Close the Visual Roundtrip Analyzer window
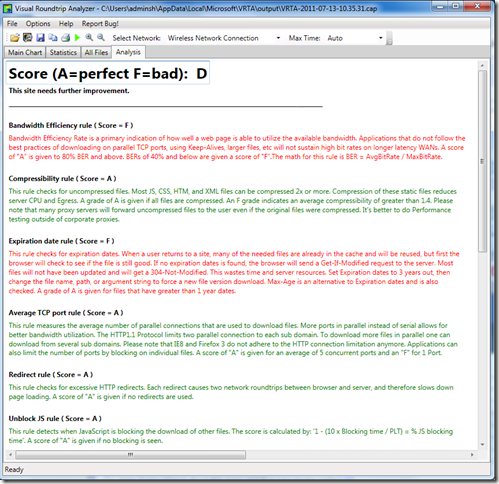The width and height of the screenshot is (499, 484). tap(477, 6)
